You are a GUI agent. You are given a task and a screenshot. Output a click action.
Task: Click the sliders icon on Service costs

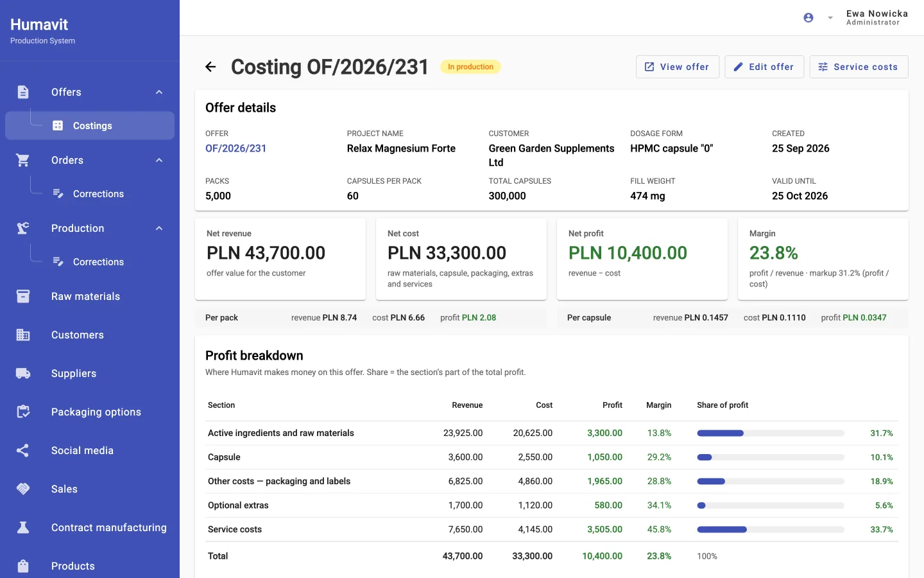(823, 67)
